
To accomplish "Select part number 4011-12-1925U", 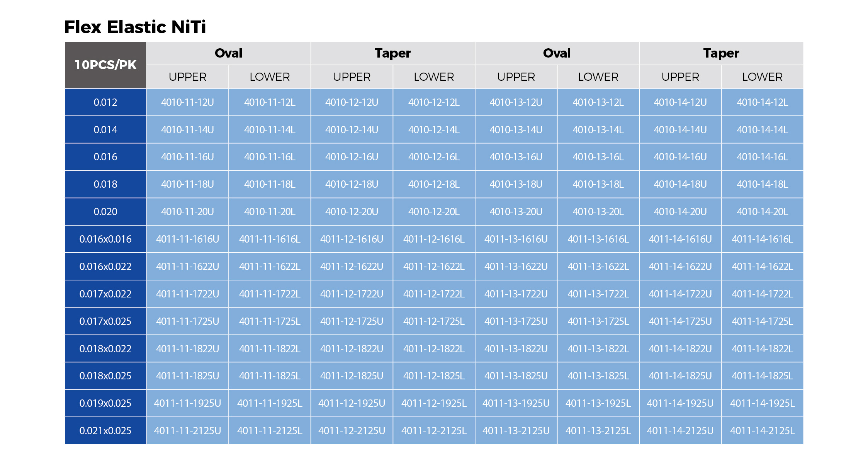I will (352, 403).
